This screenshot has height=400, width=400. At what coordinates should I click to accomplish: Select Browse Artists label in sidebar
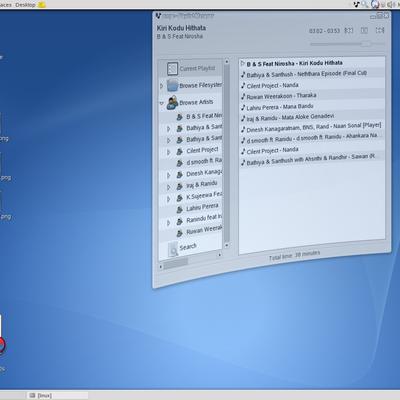(196, 102)
